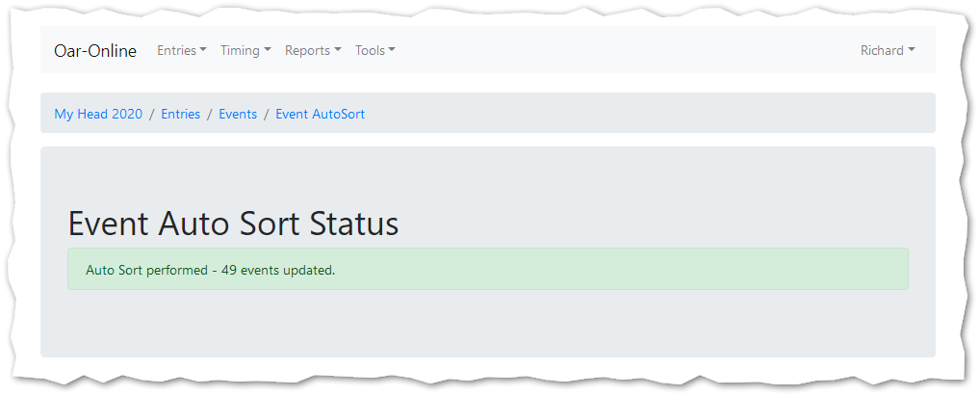Click the caret arrow beside Richard

[x=912, y=50]
